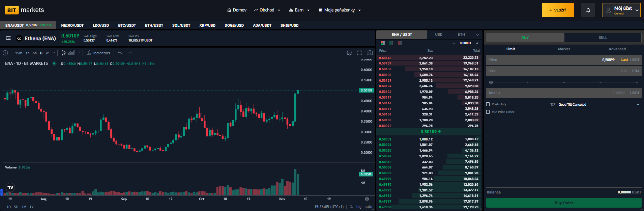644x211 pixels.
Task: Open the Indicators tool
Action: pos(98,53)
